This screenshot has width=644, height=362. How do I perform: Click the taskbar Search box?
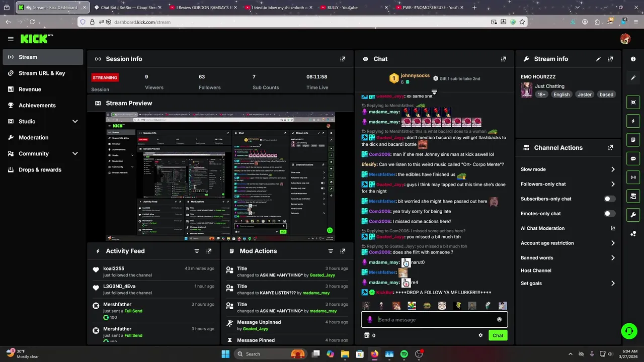coord(271,354)
